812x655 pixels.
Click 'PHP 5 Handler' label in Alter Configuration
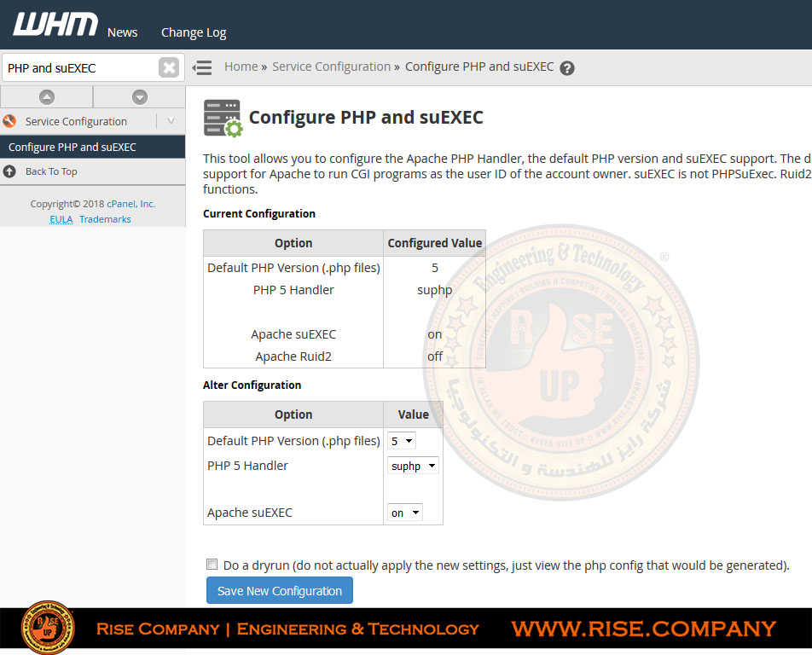point(247,466)
